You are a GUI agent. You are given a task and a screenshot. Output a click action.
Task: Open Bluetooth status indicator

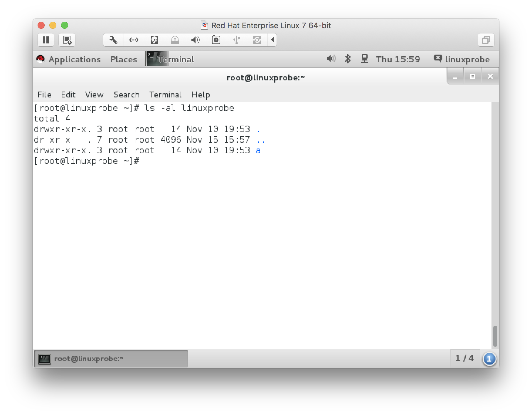click(348, 59)
